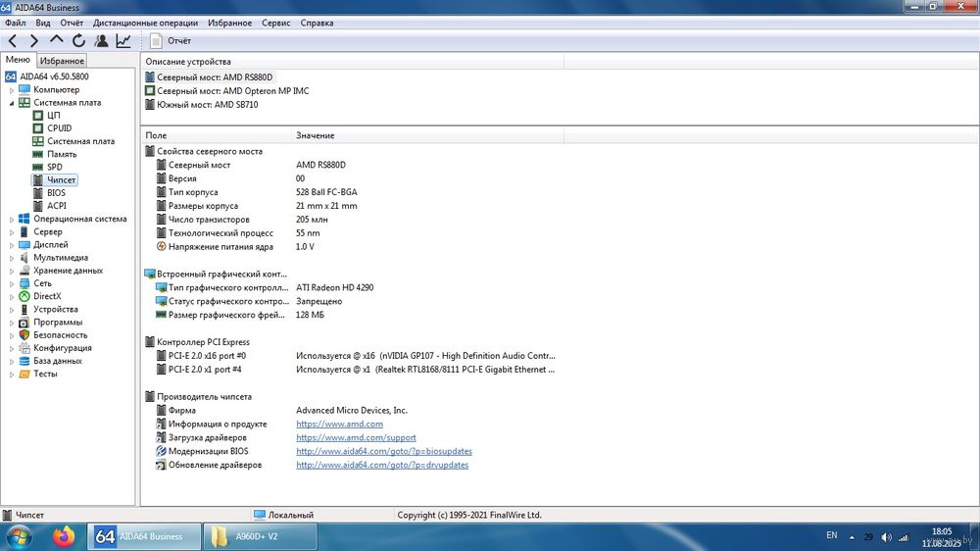Select the AIDA64 v6.50.5800 root node

54,76
